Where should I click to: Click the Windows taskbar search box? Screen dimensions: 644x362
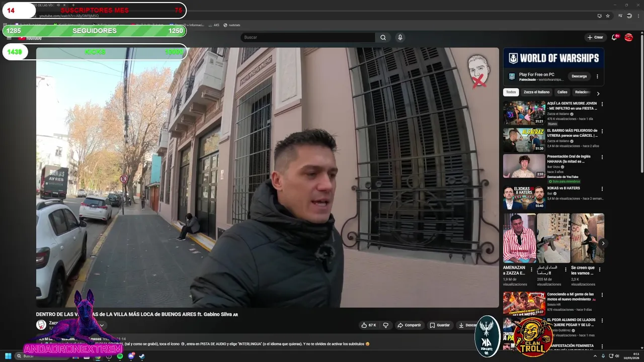click(43, 356)
